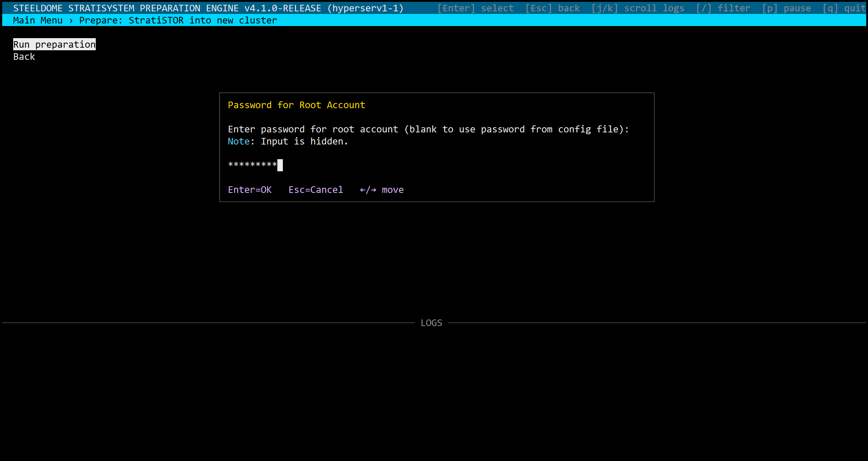Click Main Menu in the breadcrumb
The height and width of the screenshot is (461, 868).
[x=38, y=21]
